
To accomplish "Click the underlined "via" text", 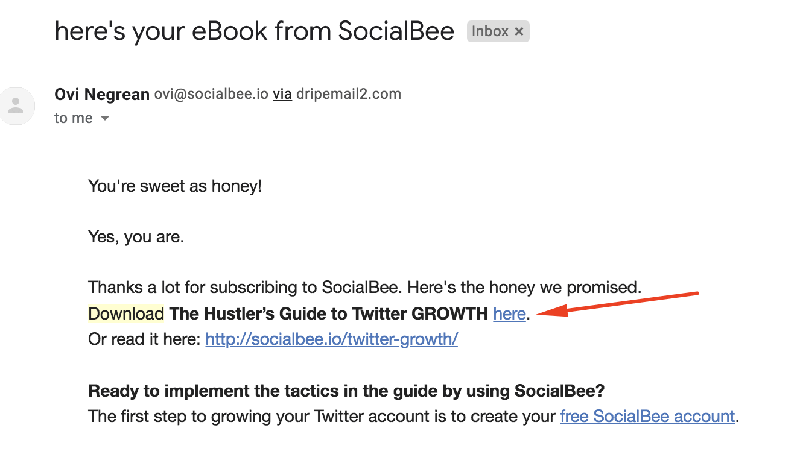I will click(282, 94).
